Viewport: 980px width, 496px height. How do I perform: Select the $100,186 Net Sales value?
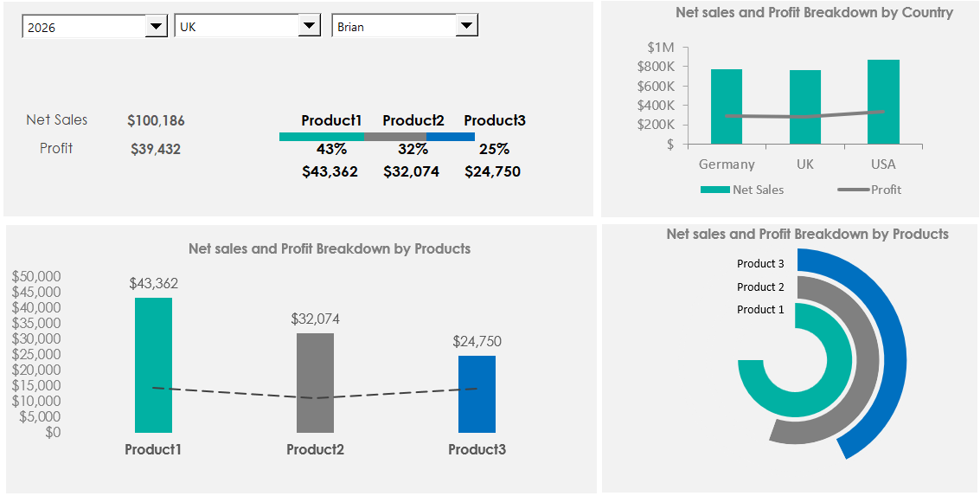pos(156,120)
